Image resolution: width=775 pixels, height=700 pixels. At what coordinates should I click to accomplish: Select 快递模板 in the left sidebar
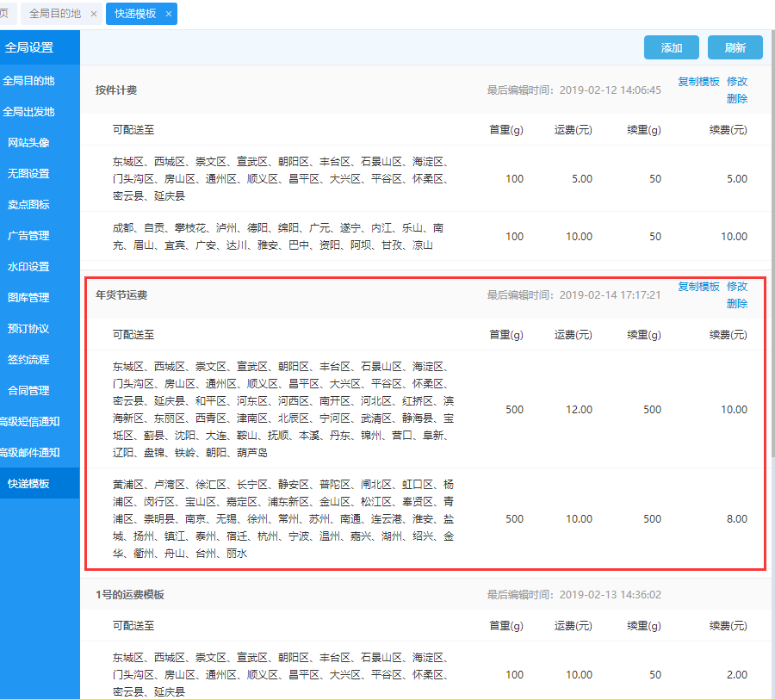(x=28, y=484)
